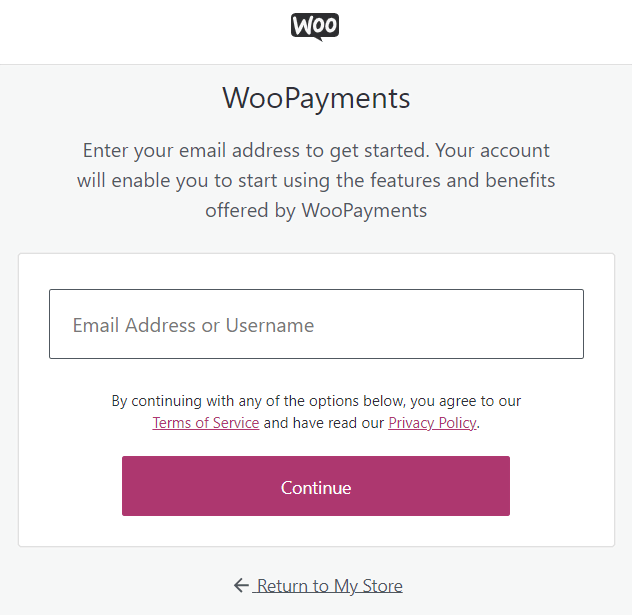Click the 'Email Address or Username' placeholder text
This screenshot has height=615, width=632.
point(193,325)
